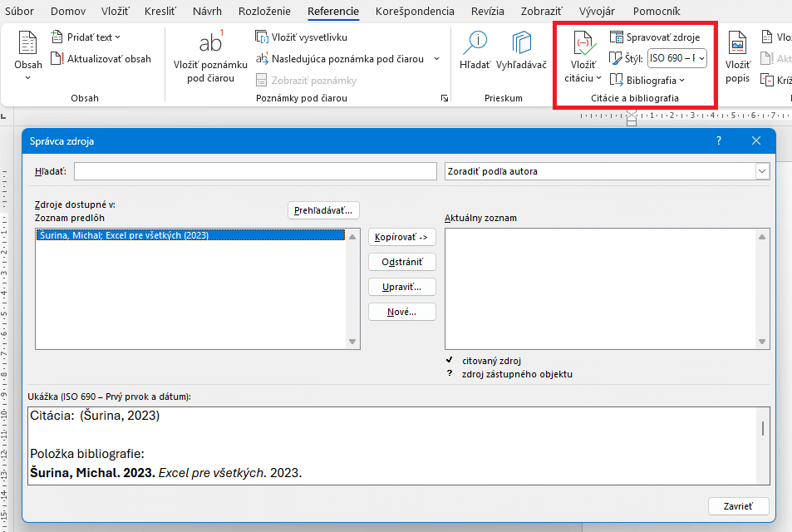
Task: Click the Kopírovať -> button
Action: pyautogui.click(x=401, y=237)
